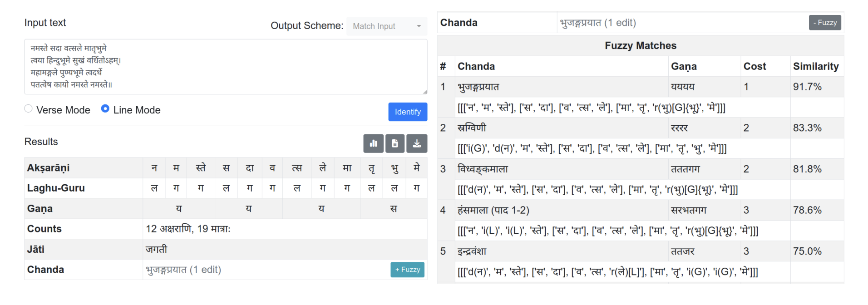Click the Similarity column header
The image size is (868, 305).
click(816, 66)
